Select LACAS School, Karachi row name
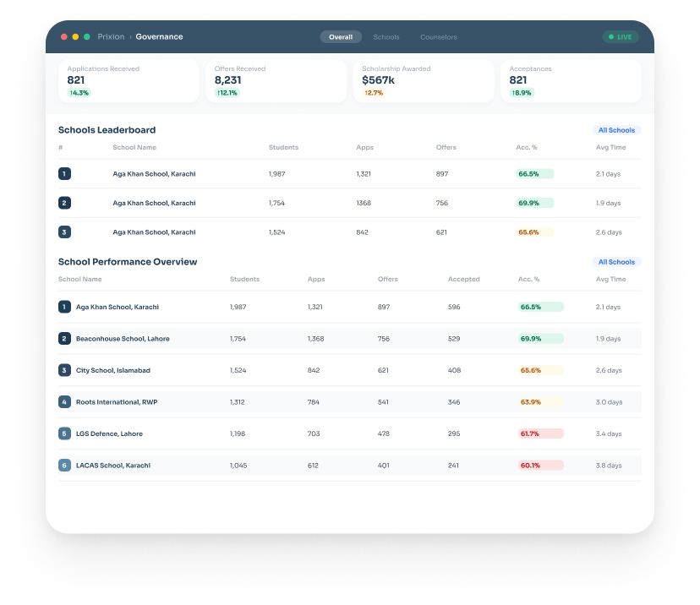This screenshot has height=605, width=700. [113, 466]
